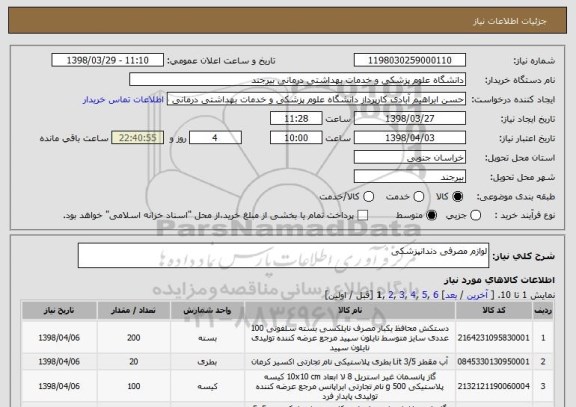
Task: Click the استان محل تحویل field
Action: 410,157
